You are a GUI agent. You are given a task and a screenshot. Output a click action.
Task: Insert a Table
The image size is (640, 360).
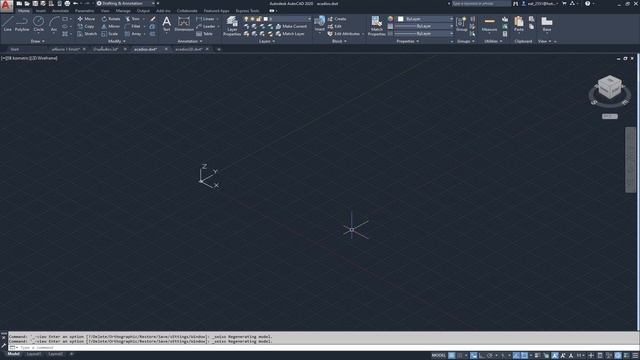pyautogui.click(x=204, y=34)
